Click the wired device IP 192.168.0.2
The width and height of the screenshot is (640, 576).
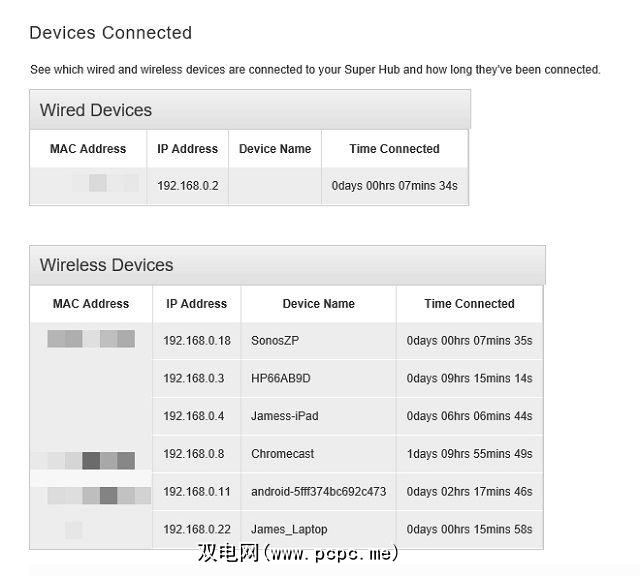click(187, 186)
